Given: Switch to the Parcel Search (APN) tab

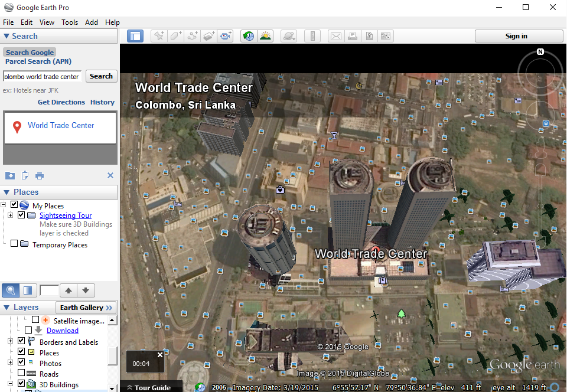Looking at the screenshot, I should (x=38, y=61).
